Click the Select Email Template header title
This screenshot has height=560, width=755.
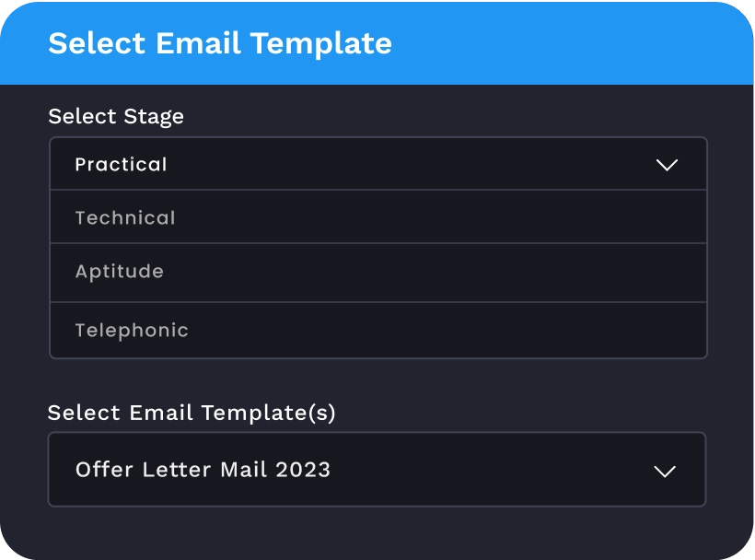[x=220, y=43]
